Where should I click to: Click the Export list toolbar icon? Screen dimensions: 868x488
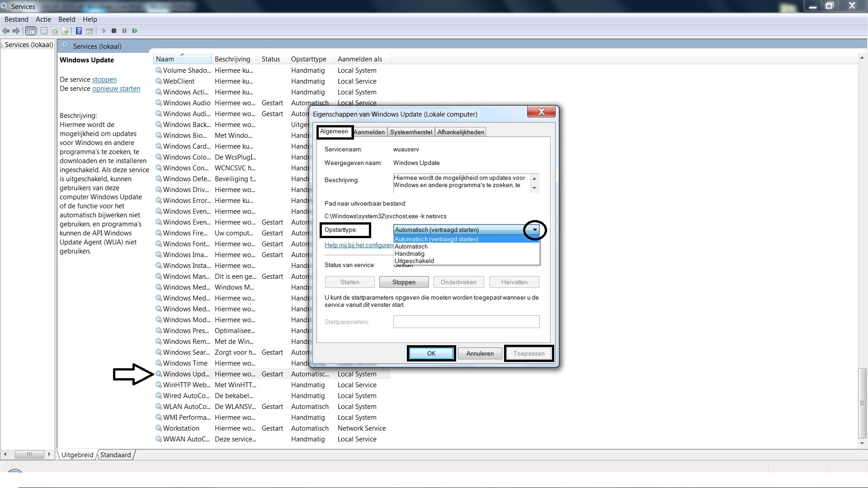[65, 31]
